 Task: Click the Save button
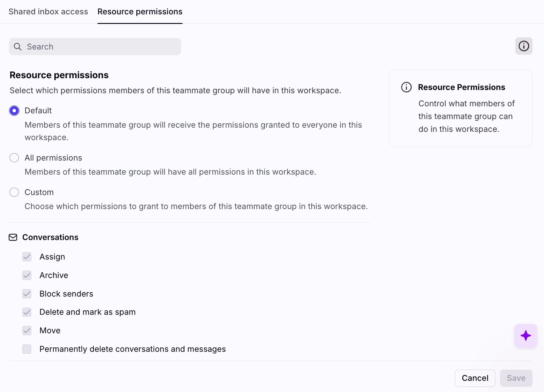[x=516, y=378]
